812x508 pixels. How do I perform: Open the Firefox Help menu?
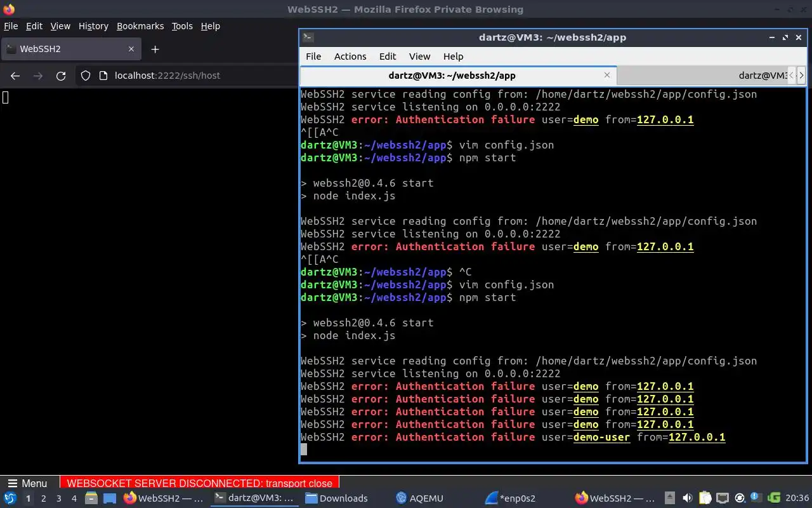tap(210, 26)
